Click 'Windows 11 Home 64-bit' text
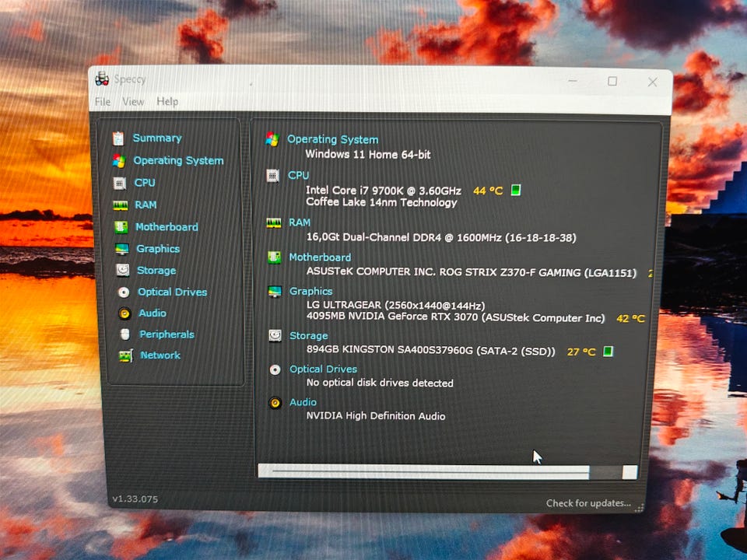Screen dimensions: 747x560 click(368, 154)
